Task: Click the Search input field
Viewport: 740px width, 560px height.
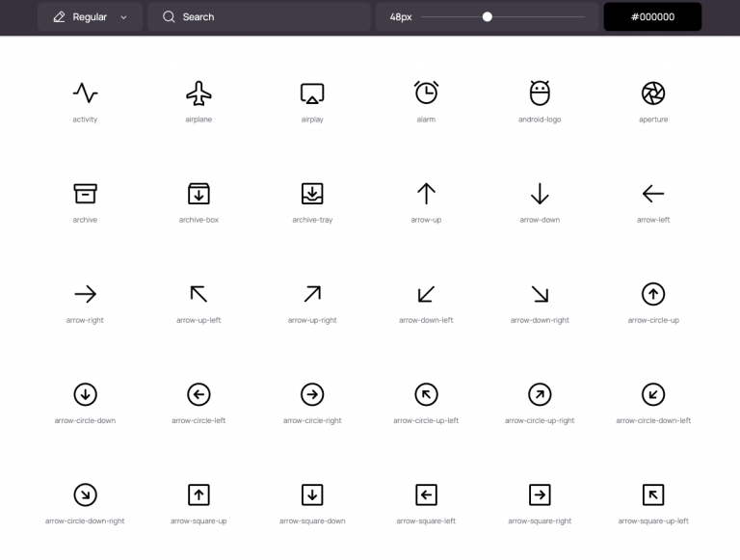Action: [259, 17]
